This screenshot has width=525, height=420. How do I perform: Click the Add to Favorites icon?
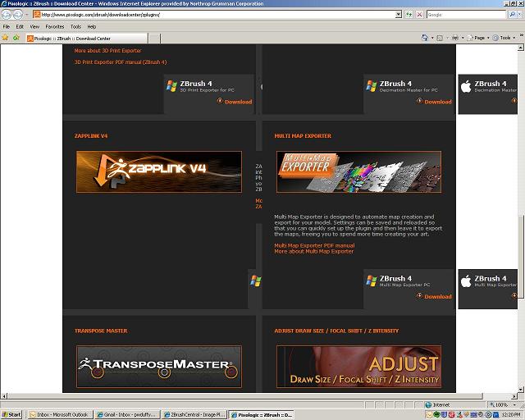(x=16, y=38)
